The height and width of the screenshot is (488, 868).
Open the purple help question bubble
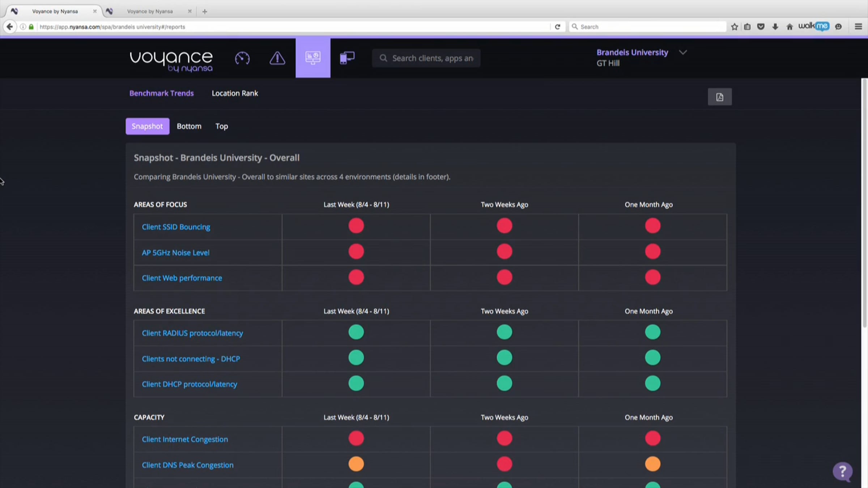[843, 472]
